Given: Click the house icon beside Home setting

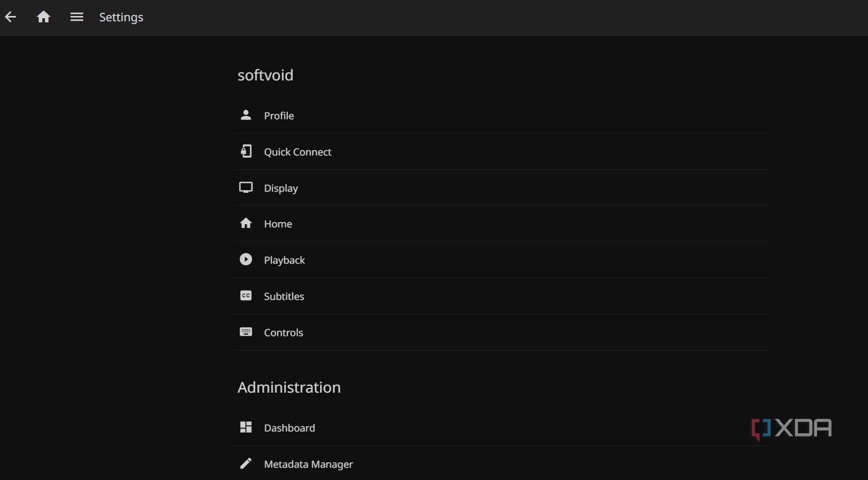Looking at the screenshot, I should coord(246,223).
